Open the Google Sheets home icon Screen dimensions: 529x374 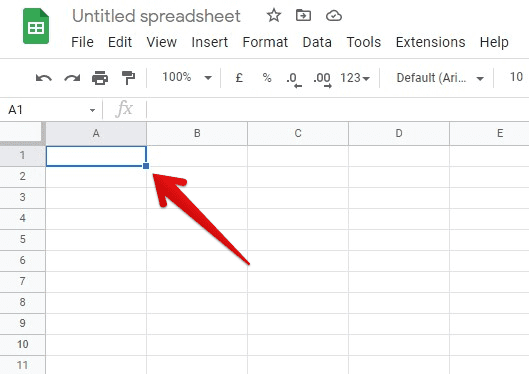pyautogui.click(x=36, y=26)
